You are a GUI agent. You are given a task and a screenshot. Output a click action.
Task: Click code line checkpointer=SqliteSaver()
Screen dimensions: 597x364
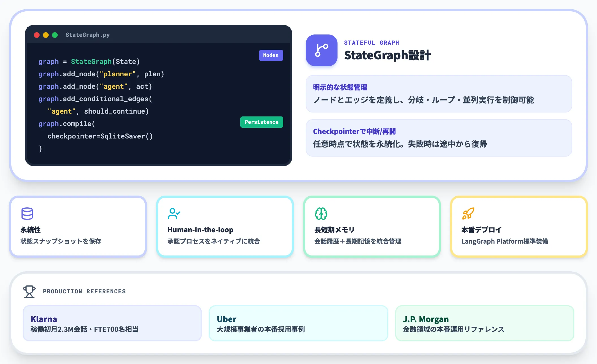pyautogui.click(x=100, y=136)
